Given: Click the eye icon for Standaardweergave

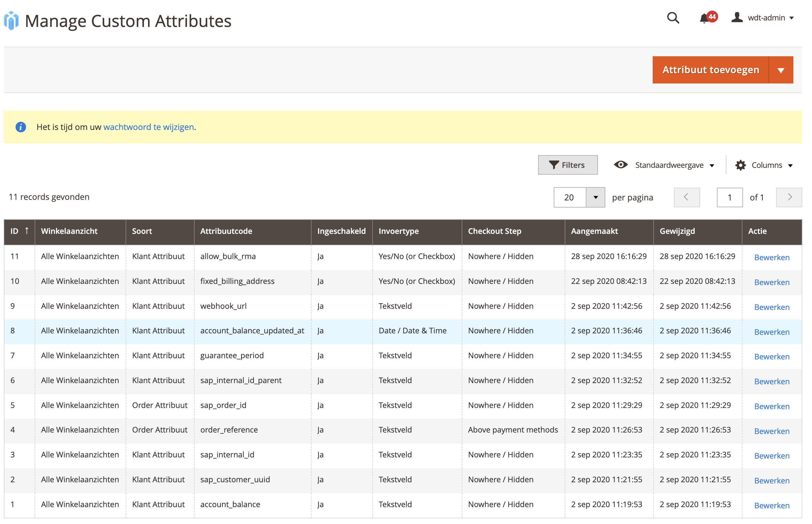Looking at the screenshot, I should tap(620, 165).
